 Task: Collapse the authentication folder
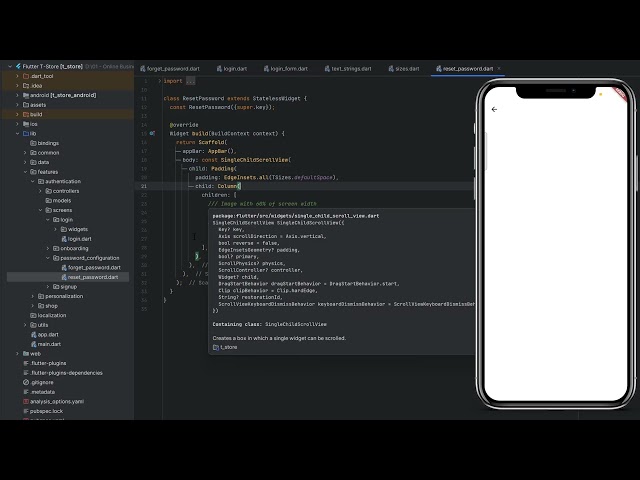point(33,181)
